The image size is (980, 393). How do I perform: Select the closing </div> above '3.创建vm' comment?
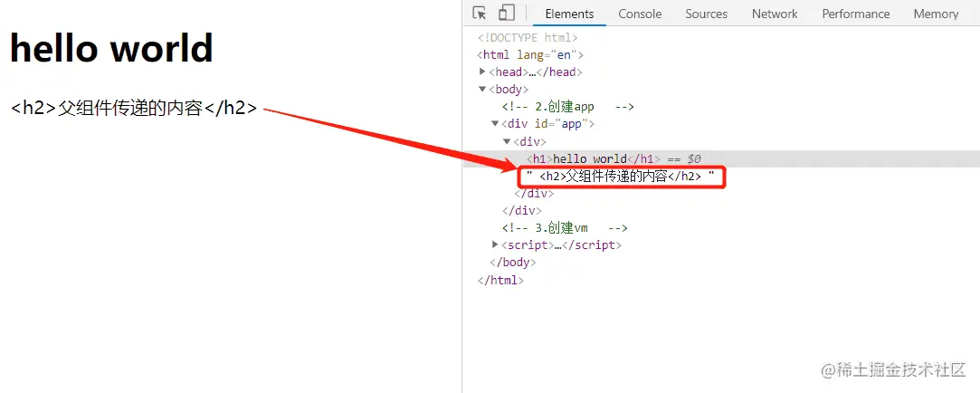(x=521, y=211)
